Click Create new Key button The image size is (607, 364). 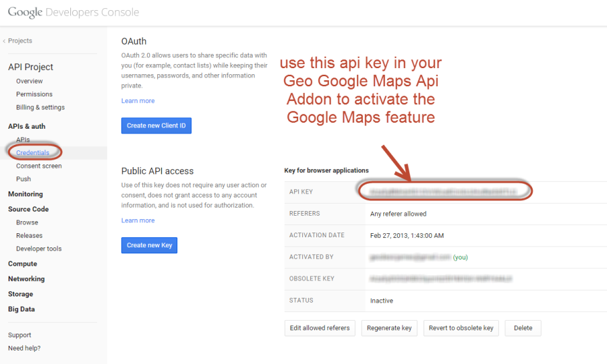click(x=150, y=245)
